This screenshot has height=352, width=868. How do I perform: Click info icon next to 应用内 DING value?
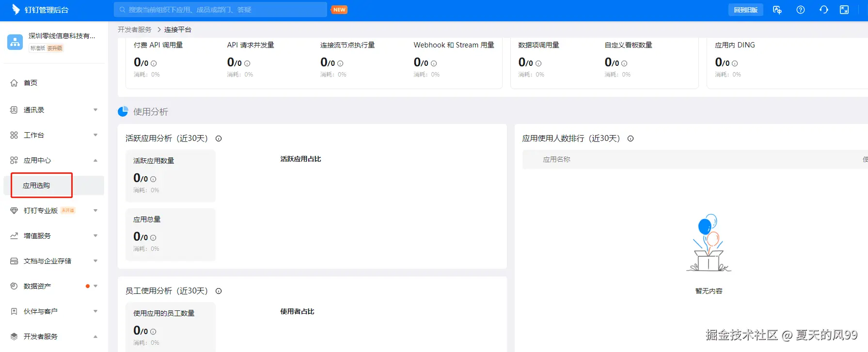tap(735, 63)
